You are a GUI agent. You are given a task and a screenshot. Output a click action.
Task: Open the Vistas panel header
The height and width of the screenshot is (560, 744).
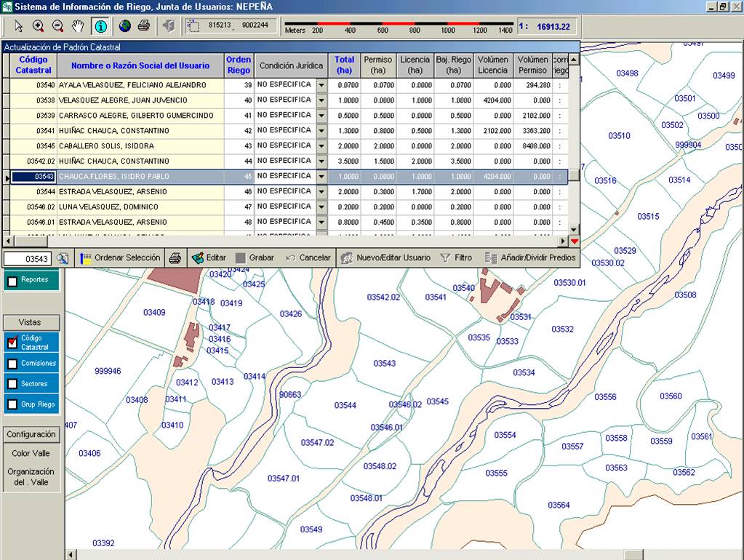click(30, 322)
